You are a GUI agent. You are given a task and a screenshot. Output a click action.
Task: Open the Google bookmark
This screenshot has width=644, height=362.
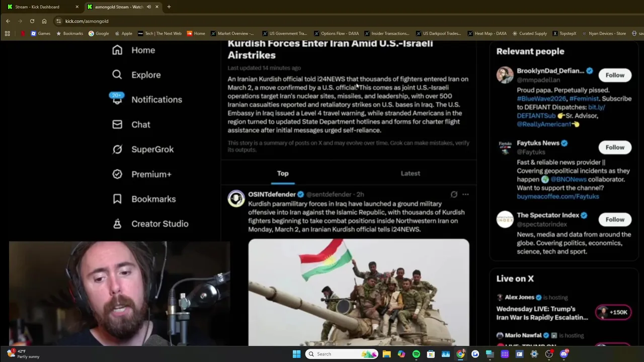99,34
